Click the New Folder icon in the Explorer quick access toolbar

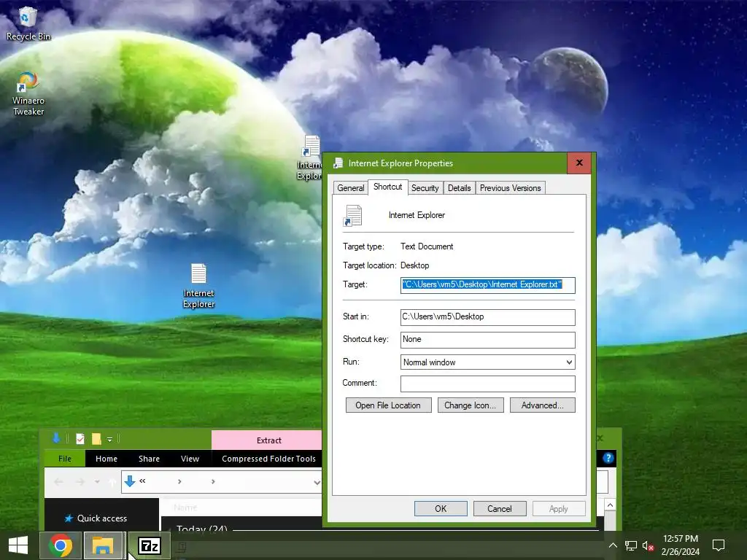[96, 439]
